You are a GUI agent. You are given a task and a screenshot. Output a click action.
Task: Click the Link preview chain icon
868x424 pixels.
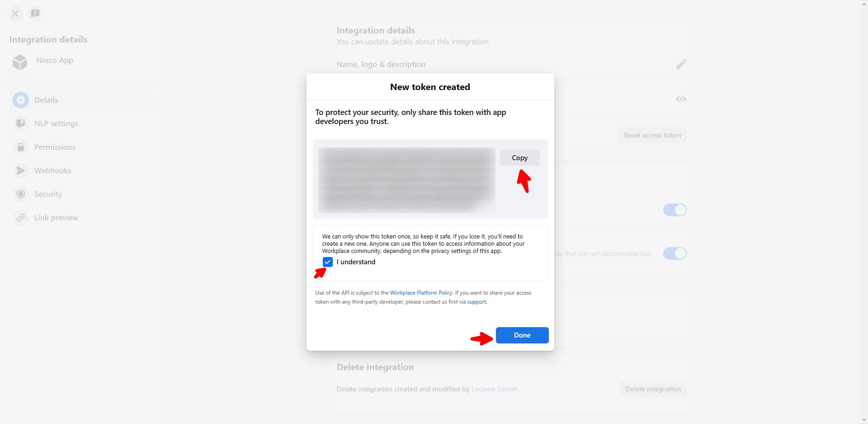[21, 218]
